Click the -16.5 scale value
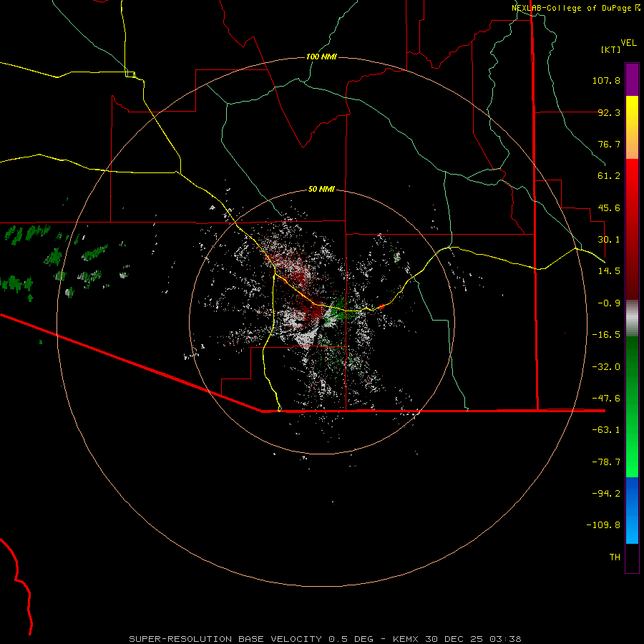Screen dimensions: 644x644 606,335
